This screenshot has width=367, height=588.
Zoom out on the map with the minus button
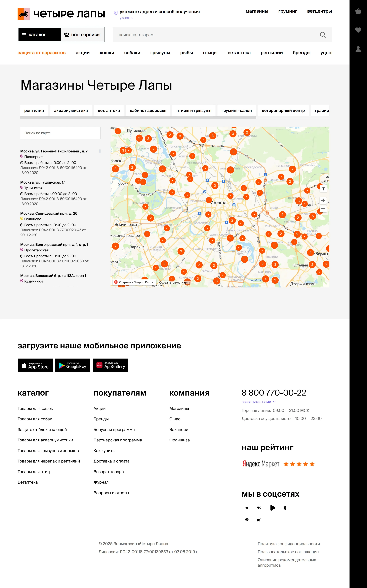[323, 209]
